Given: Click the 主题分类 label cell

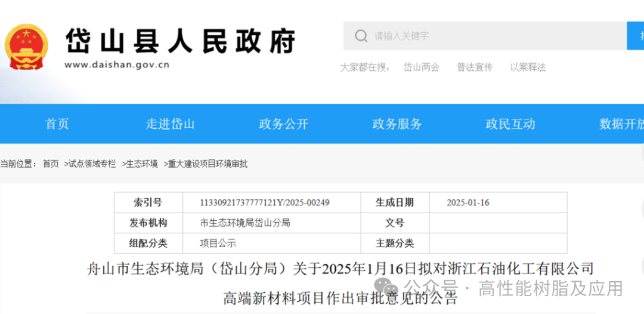Looking at the screenshot, I should (395, 244).
